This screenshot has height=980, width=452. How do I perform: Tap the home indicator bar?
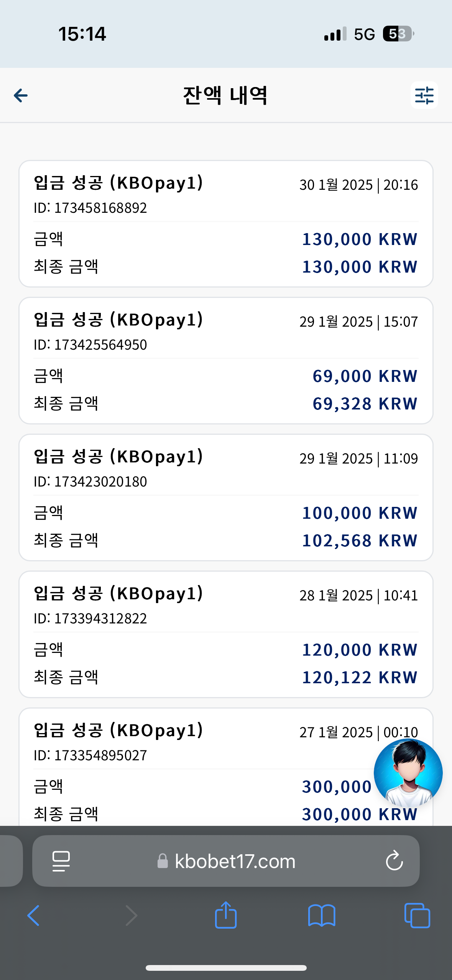coord(226,968)
